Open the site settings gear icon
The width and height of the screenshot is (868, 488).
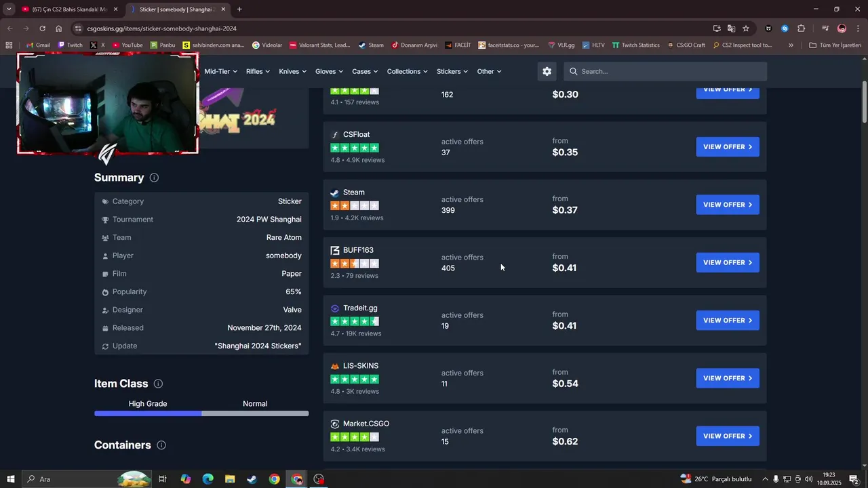[547, 71]
